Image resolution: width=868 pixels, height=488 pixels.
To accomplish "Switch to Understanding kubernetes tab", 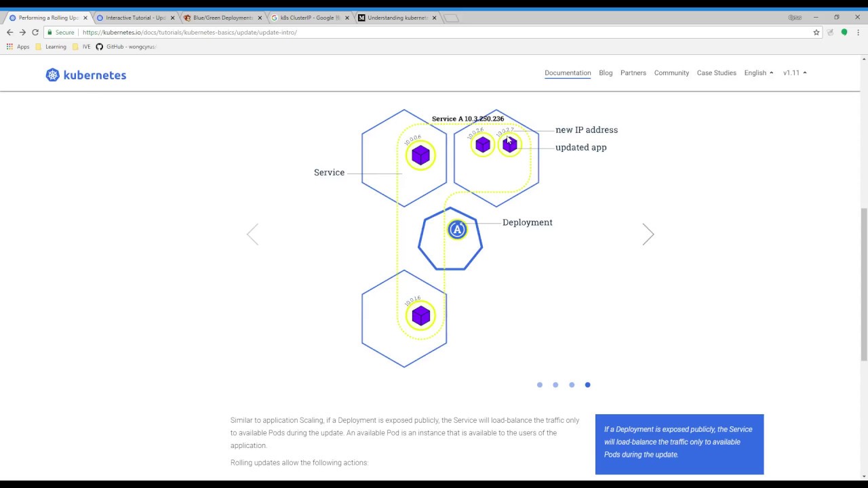I will (396, 18).
